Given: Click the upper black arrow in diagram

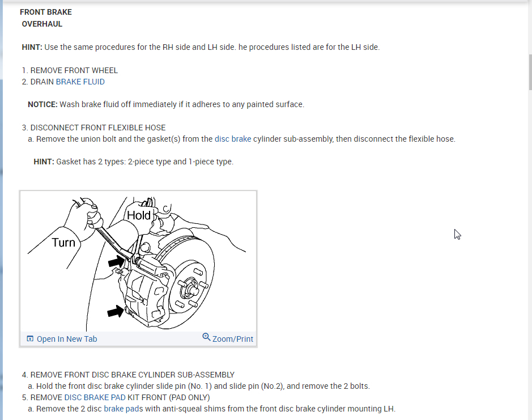Looking at the screenshot, I should click(x=116, y=261).
